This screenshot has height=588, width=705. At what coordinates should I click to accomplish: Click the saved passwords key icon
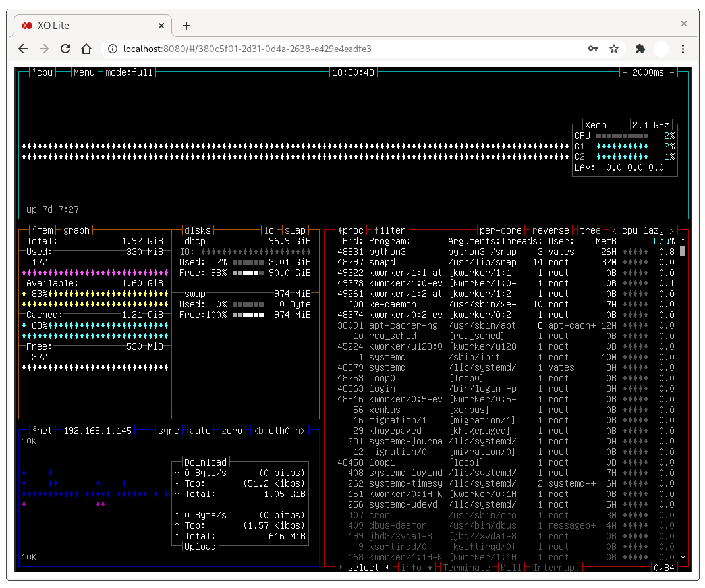[x=592, y=49]
